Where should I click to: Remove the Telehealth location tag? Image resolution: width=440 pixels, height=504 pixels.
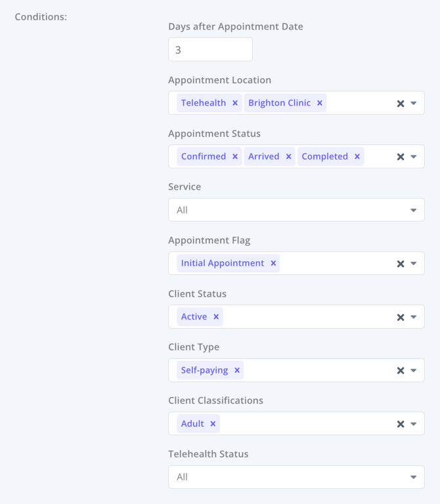tap(235, 103)
